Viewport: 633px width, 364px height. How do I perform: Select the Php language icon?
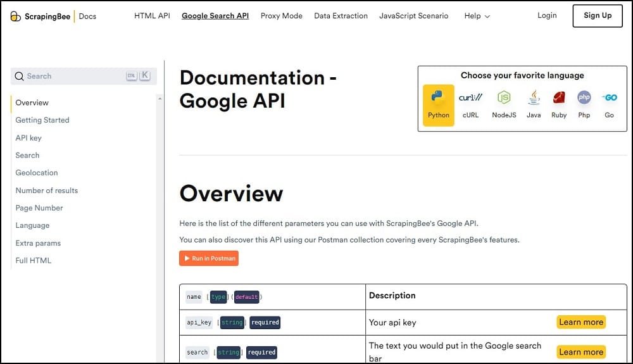[x=584, y=105]
